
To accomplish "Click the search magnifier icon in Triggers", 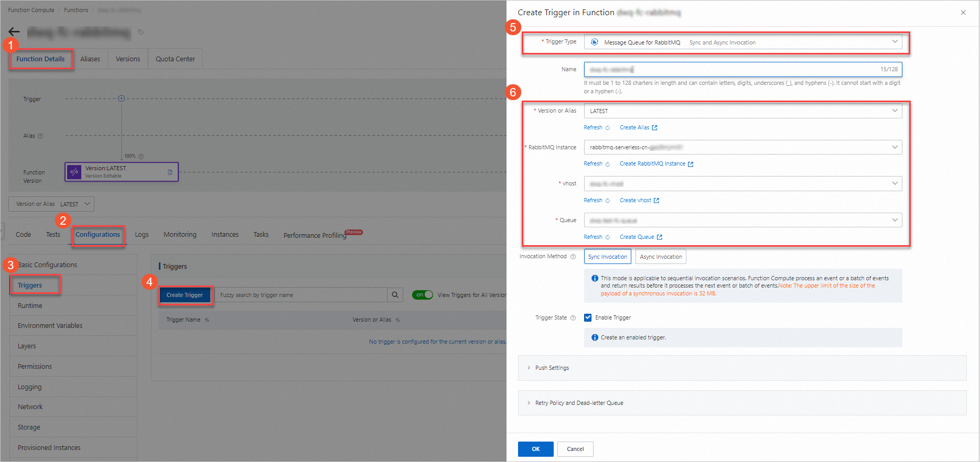I will [x=395, y=295].
